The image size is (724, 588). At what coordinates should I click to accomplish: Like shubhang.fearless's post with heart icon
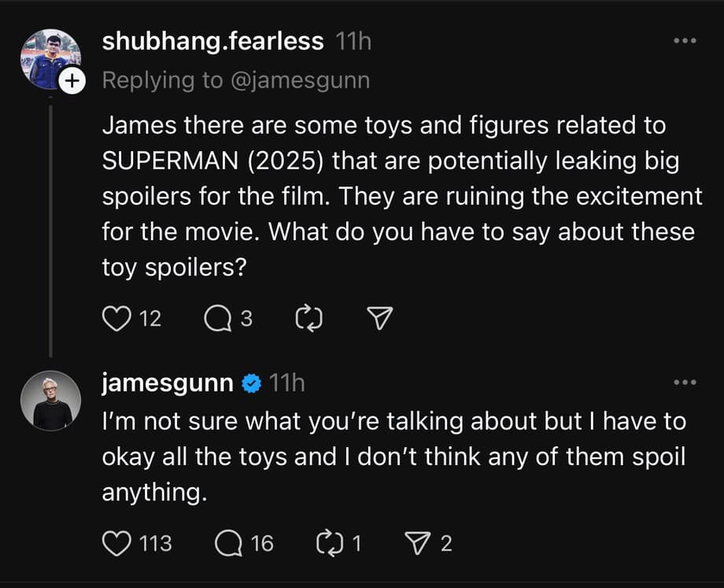point(116,319)
